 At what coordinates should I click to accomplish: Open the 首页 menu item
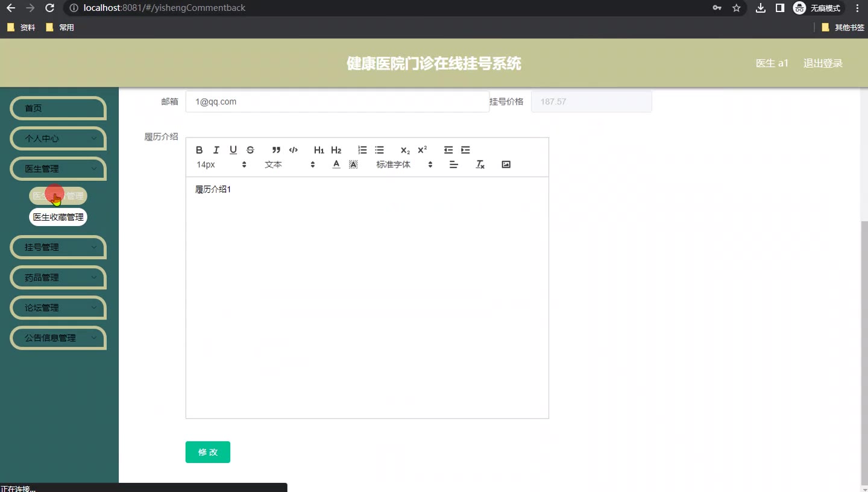click(58, 109)
